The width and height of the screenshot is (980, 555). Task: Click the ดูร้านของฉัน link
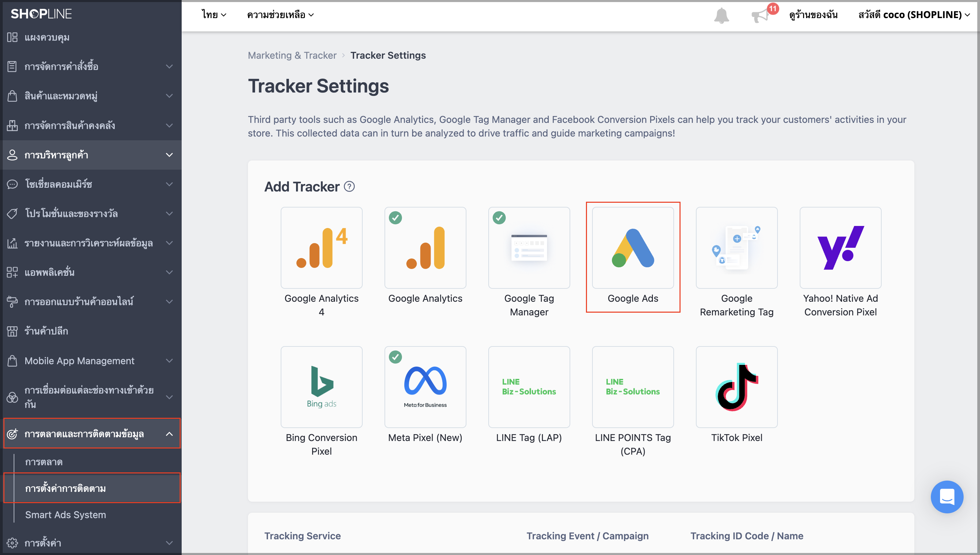point(813,15)
